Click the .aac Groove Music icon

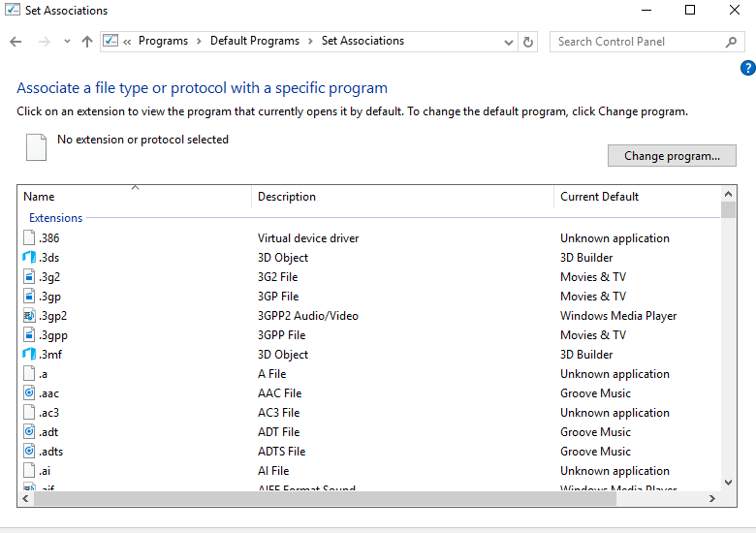(x=29, y=392)
